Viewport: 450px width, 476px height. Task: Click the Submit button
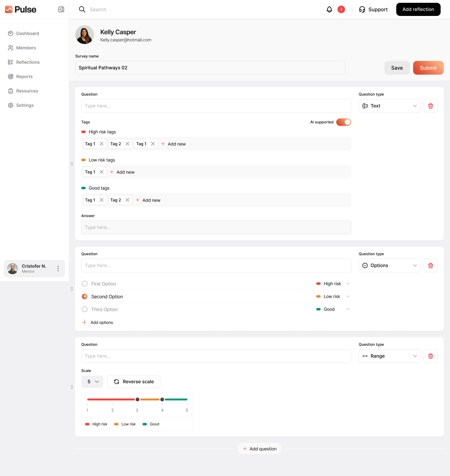(x=428, y=68)
